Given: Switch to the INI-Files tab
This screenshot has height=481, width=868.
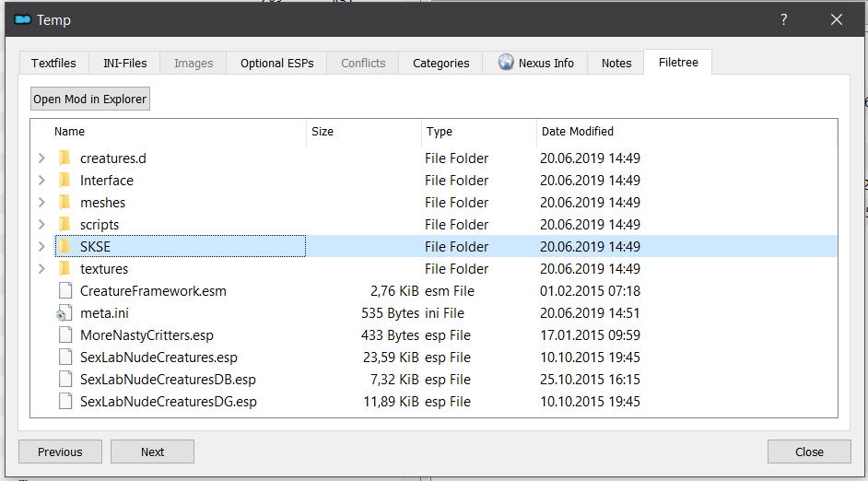Looking at the screenshot, I should 125,63.
